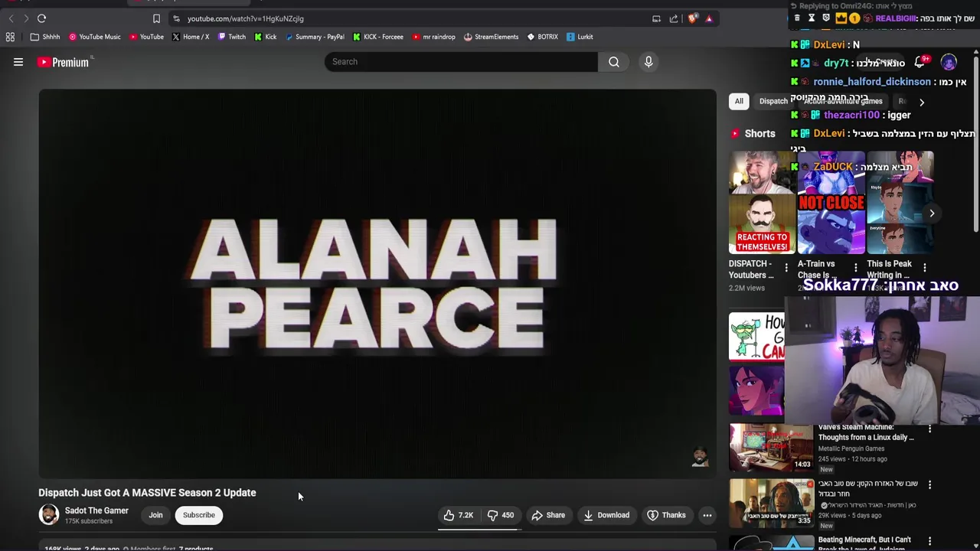Open the Valve's Steam Machine video thumbnail

click(771, 447)
